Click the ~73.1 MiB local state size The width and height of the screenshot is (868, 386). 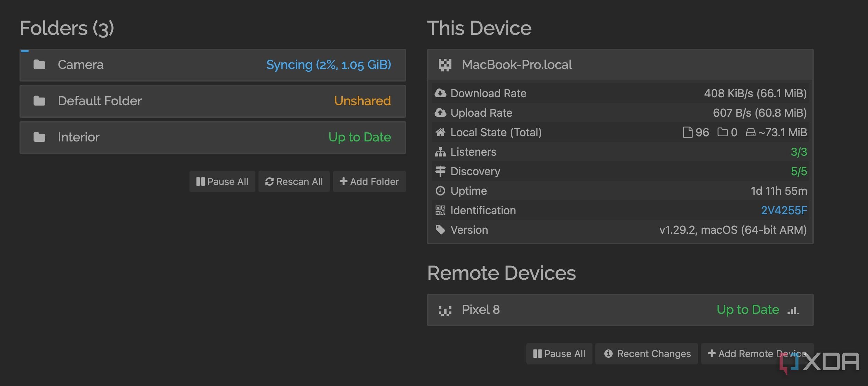coord(782,132)
